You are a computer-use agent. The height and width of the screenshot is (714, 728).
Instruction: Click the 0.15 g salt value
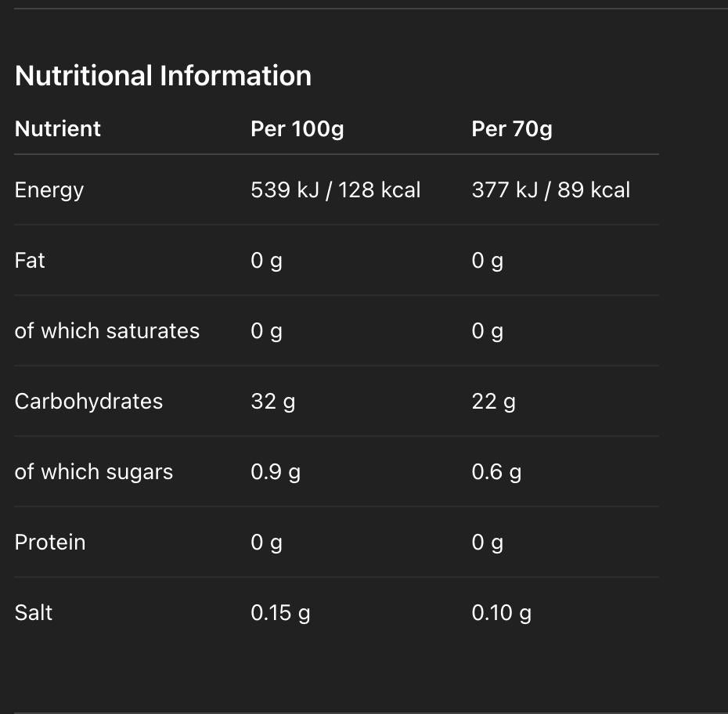(x=280, y=613)
